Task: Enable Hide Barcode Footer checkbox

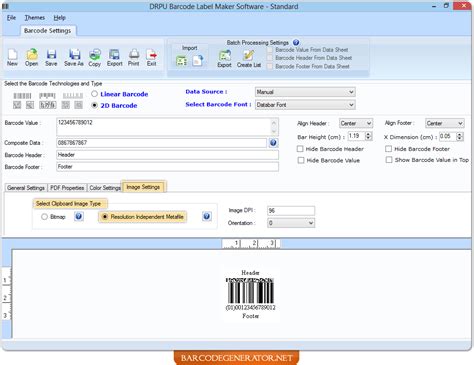Action: 388,149
